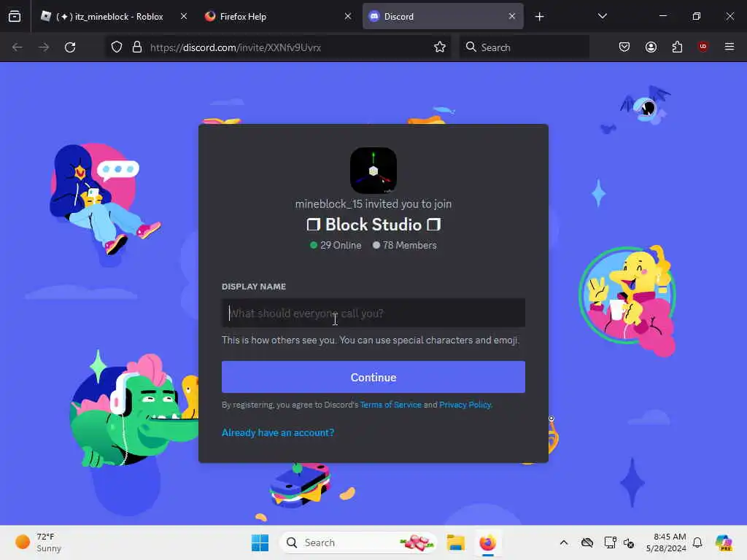Click the Firefox toolbar search box

(x=524, y=47)
